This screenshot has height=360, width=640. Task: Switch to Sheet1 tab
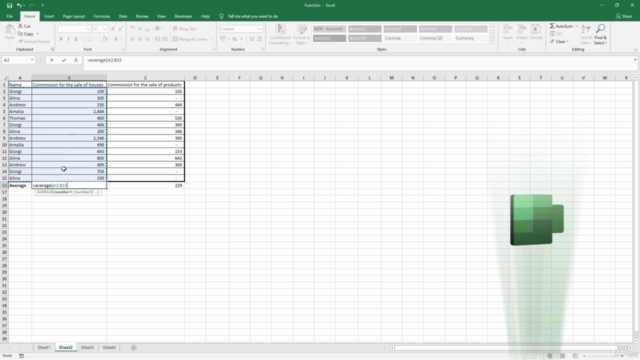[44, 347]
